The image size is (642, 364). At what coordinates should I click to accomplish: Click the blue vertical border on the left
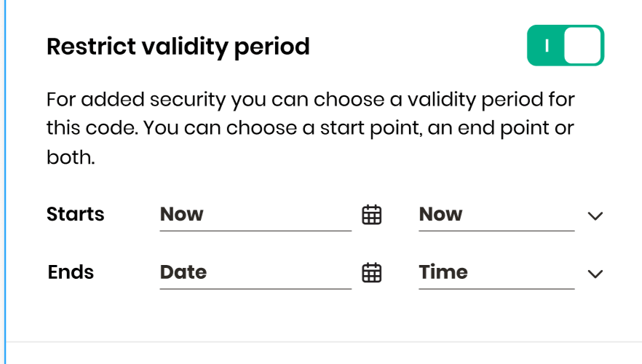tap(5, 182)
